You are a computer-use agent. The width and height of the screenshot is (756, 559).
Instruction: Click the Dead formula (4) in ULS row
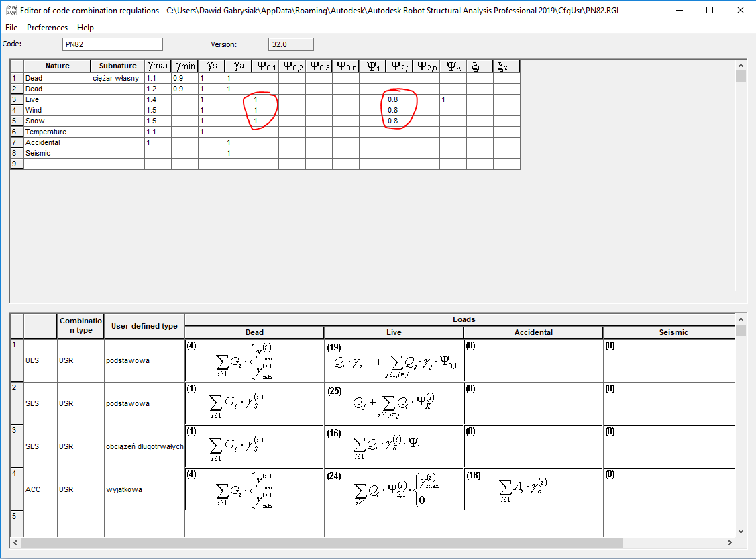click(254, 361)
